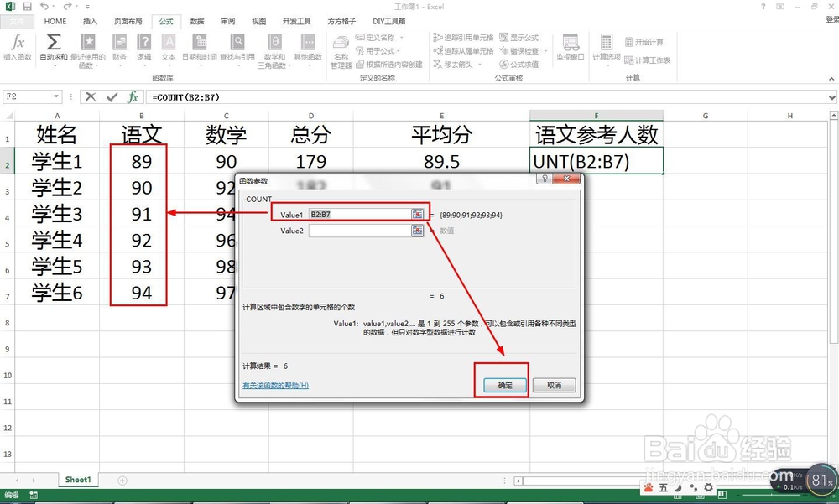The image size is (839, 504).
Task: Switch to the 插入 tab
Action: pyautogui.click(x=90, y=22)
